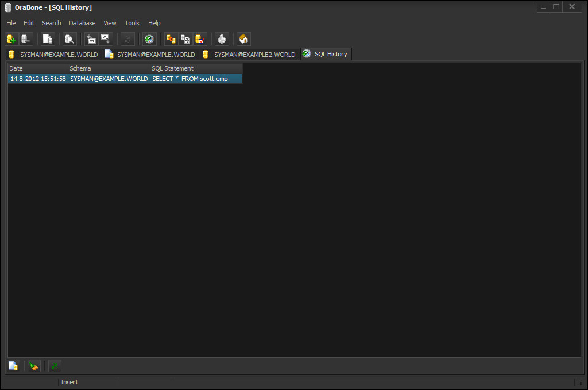Click the home toolbar icon

[x=243, y=39]
